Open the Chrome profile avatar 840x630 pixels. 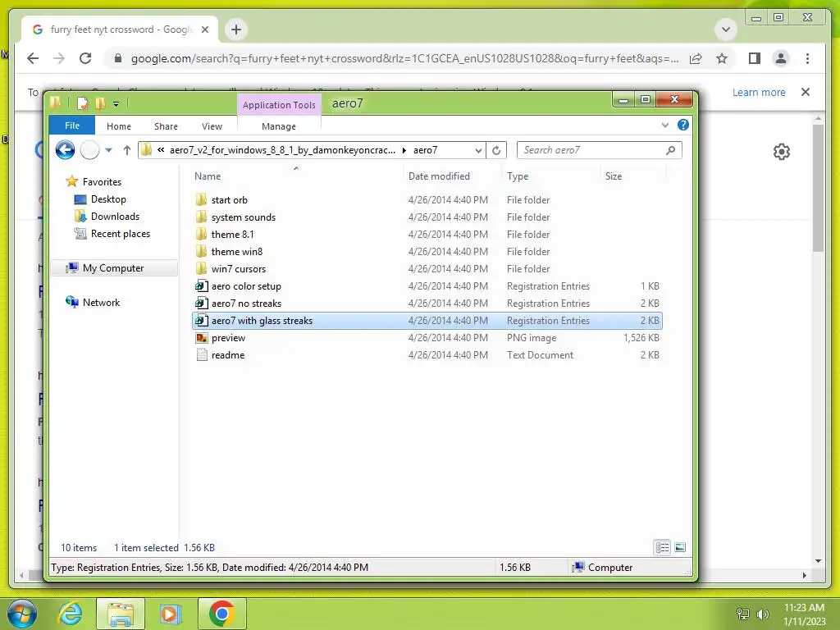pos(781,58)
